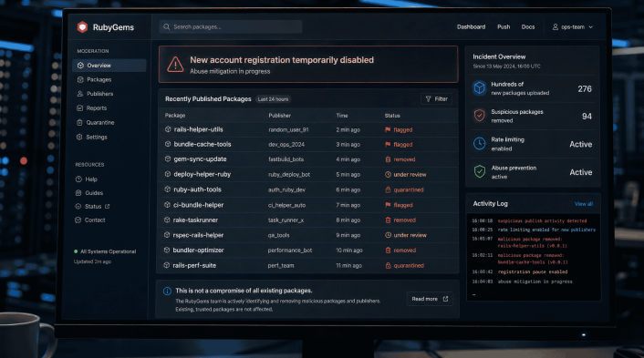644x358 pixels.
Task: Click the View all link in Activity Log
Action: 583,204
